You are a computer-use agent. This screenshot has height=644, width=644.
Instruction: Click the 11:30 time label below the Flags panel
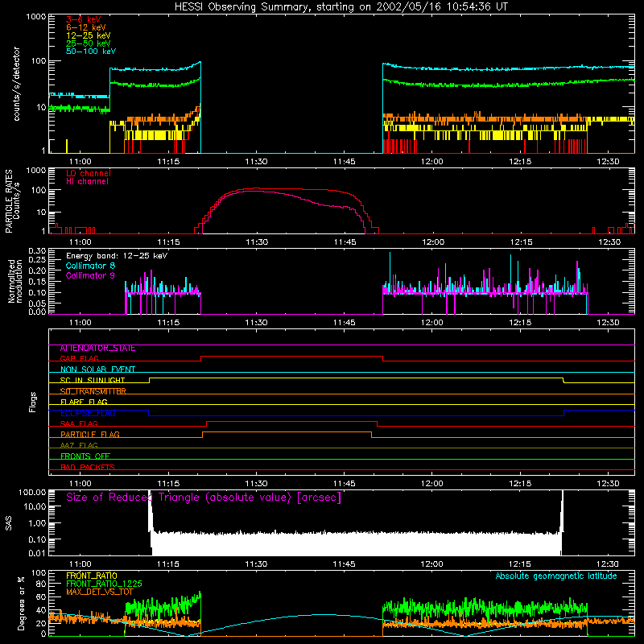point(256,484)
